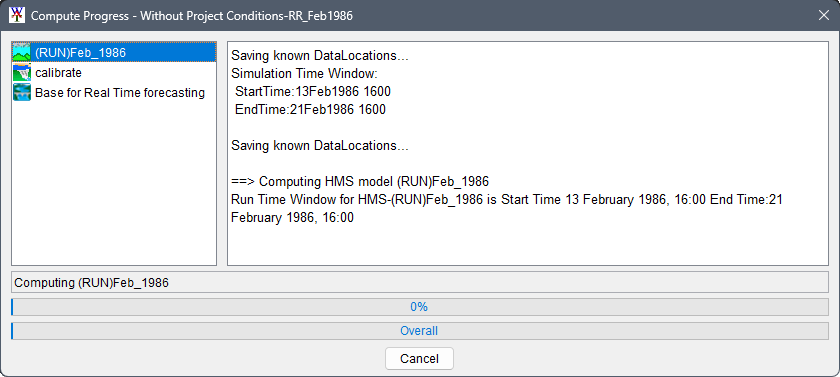Click the StartTime:13Feb1986 1600 log line
The height and width of the screenshot is (377, 840).
click(x=313, y=92)
